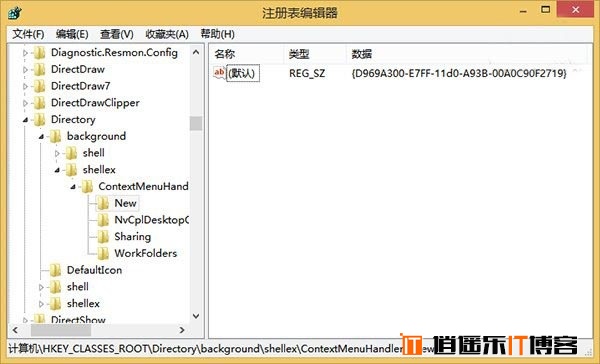The height and width of the screenshot is (364, 600).
Task: Click the Registry Editor app icon in title bar
Action: tap(15, 13)
